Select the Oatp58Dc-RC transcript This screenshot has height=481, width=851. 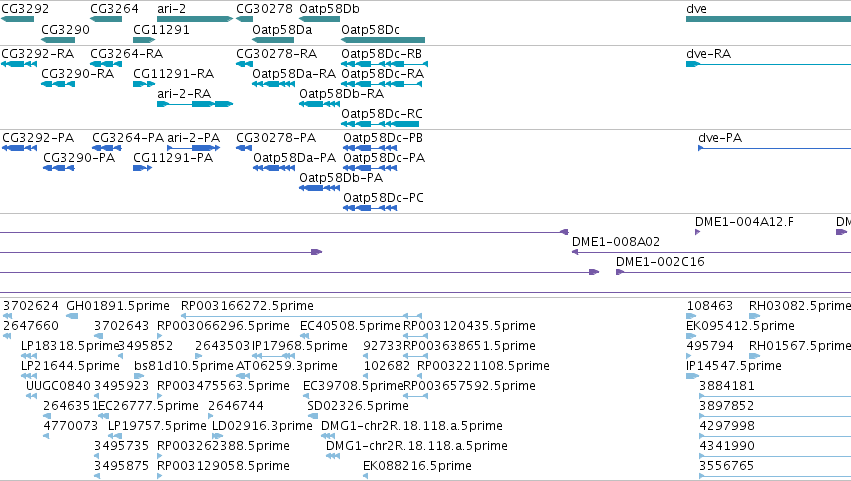pos(380,124)
